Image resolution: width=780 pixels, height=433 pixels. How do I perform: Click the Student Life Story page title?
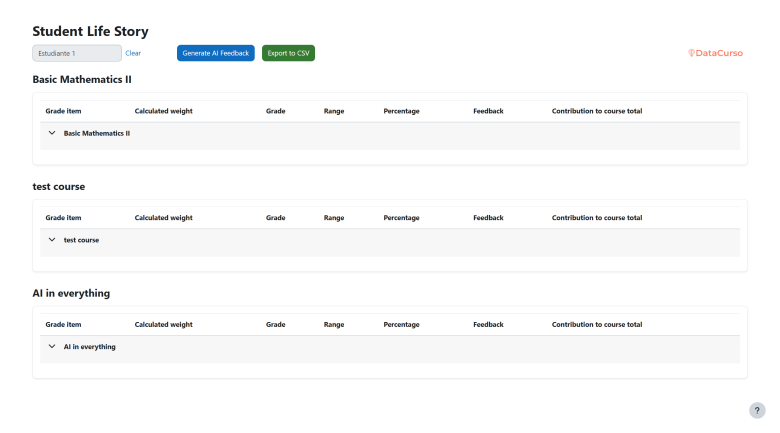pyautogui.click(x=90, y=32)
